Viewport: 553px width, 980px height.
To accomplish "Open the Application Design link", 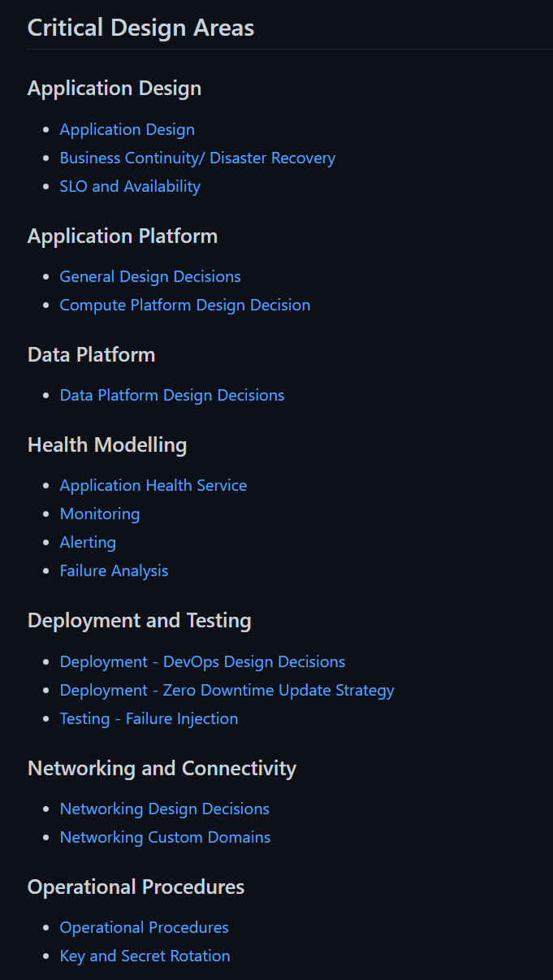I will coord(127,129).
